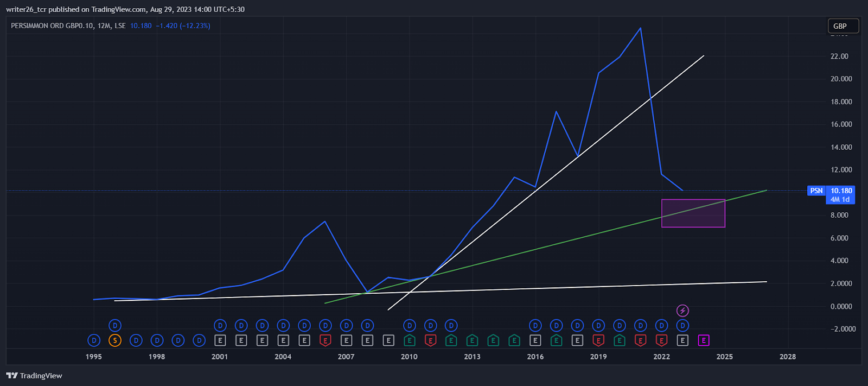This screenshot has width=868, height=386.
Task: Click the dividend marker below the lightning icon
Action: (682, 325)
